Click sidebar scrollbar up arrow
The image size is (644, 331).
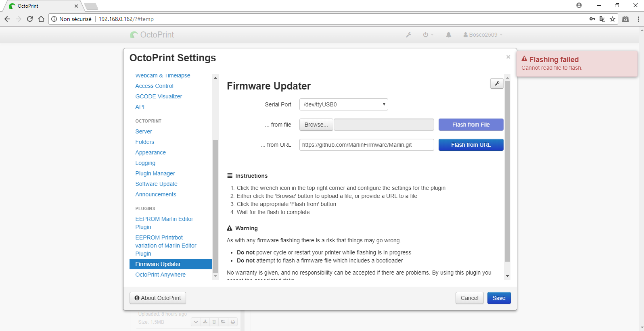(x=215, y=77)
